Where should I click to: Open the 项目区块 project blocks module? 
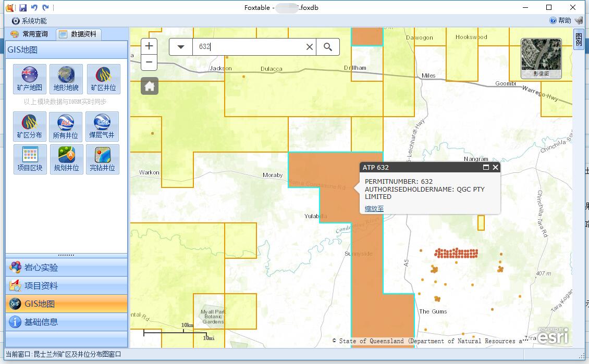tap(30, 159)
